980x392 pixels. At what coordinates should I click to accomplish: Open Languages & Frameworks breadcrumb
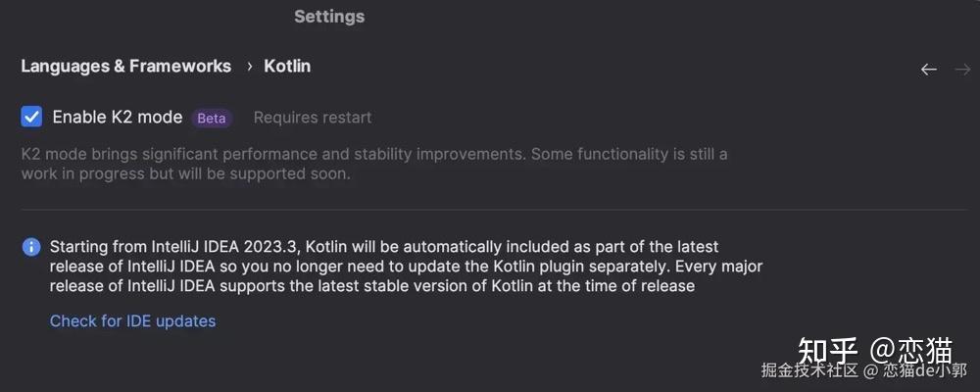pyautogui.click(x=126, y=67)
